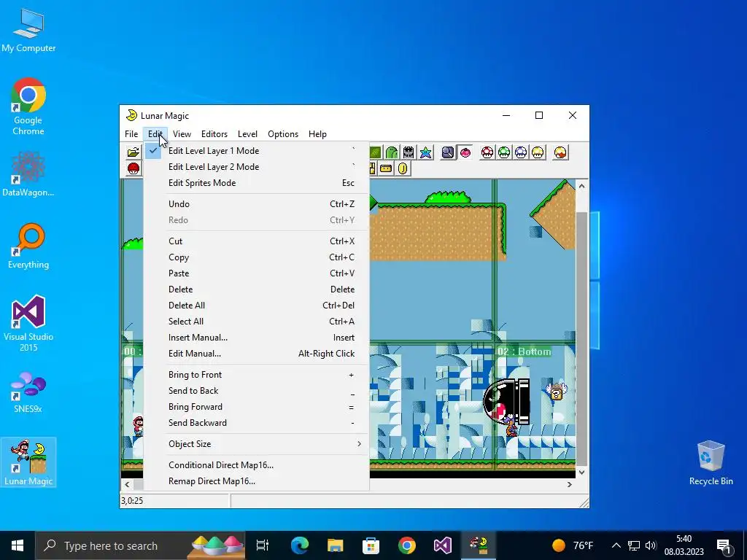747x560 pixels.
Task: Click horizontal scrollbar right arrow
Action: click(570, 485)
